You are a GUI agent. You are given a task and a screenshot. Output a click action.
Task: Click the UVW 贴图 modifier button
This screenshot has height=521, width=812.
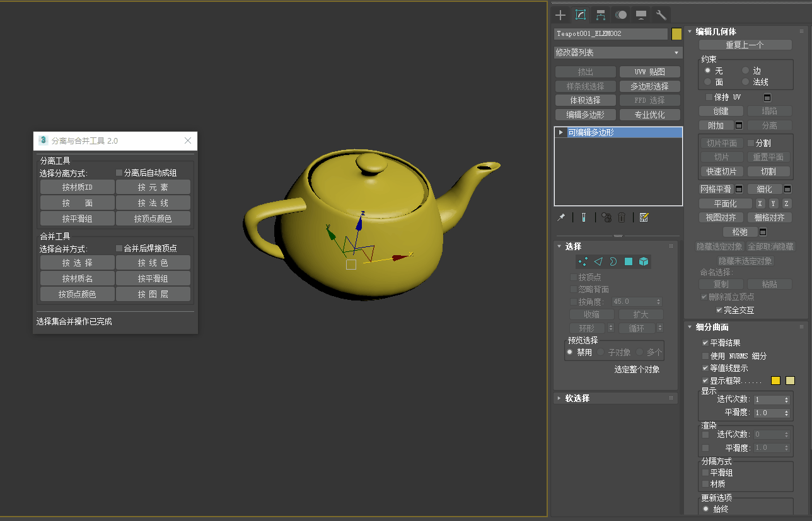pos(649,72)
